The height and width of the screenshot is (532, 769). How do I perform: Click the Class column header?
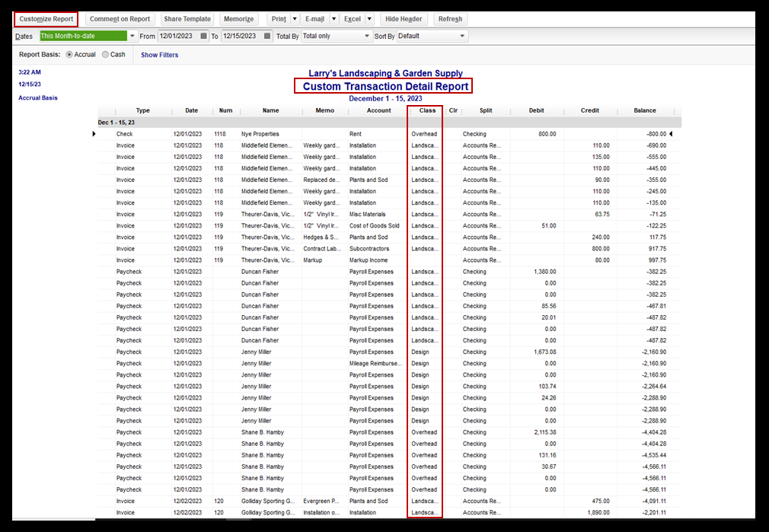[x=427, y=110]
